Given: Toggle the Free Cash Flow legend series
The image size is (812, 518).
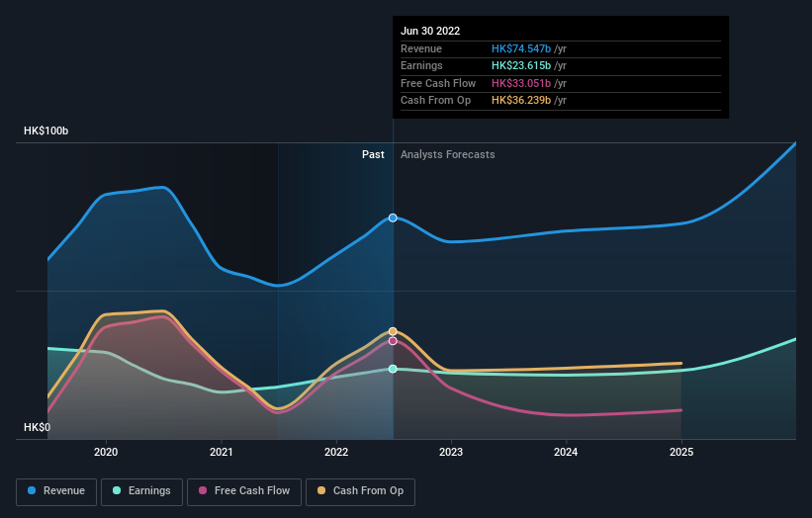Looking at the screenshot, I should [x=244, y=491].
